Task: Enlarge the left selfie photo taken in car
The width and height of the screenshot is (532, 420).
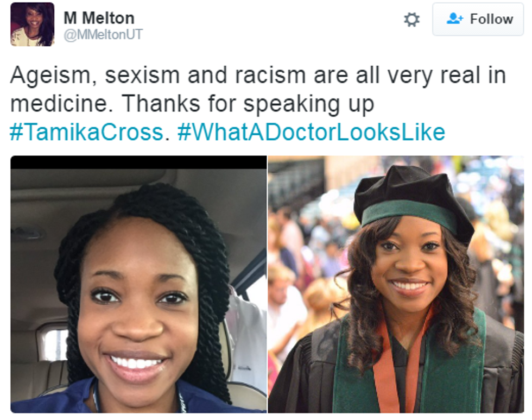Action: [x=138, y=284]
